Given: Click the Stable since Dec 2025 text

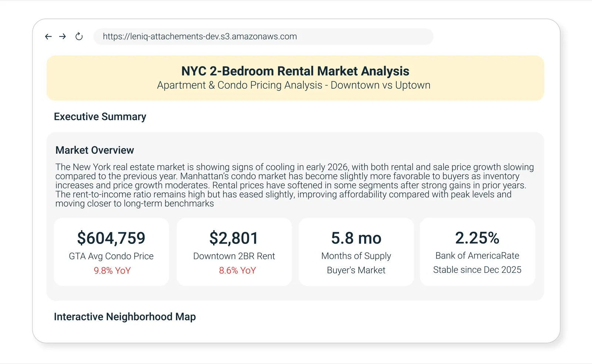Looking at the screenshot, I should tap(477, 270).
